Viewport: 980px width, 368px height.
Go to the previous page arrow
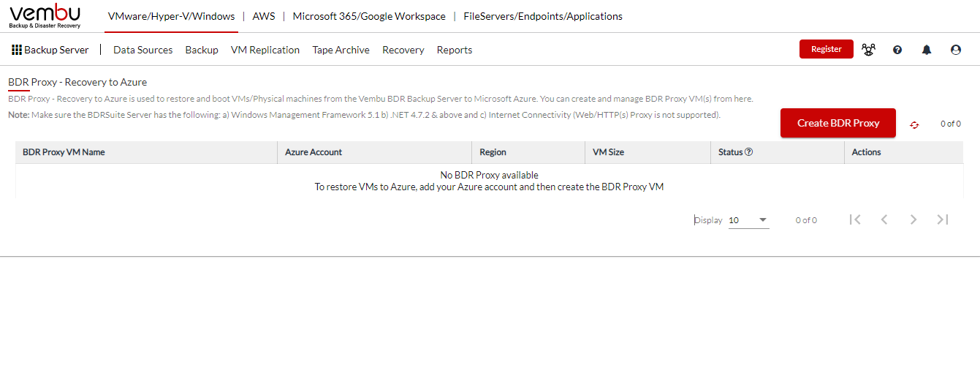(x=884, y=219)
